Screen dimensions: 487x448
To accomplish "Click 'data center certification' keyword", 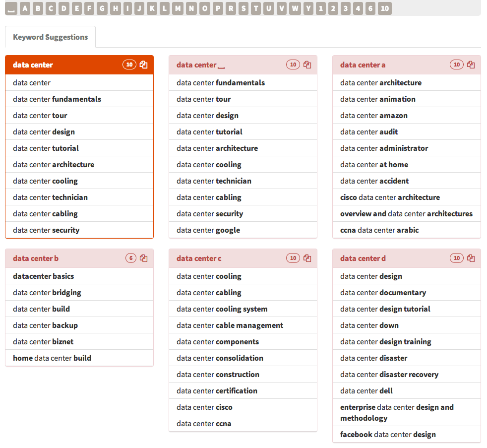I will coord(243,391).
